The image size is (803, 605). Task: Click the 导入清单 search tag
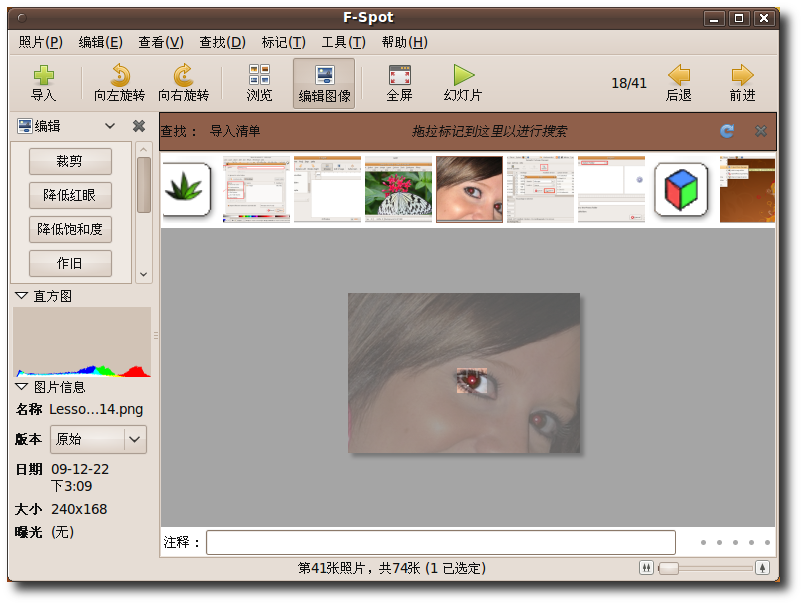tap(235, 131)
